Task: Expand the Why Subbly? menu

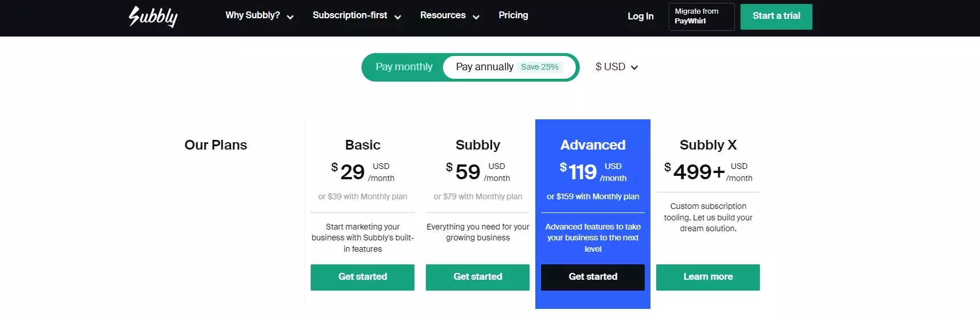Action: [x=259, y=15]
